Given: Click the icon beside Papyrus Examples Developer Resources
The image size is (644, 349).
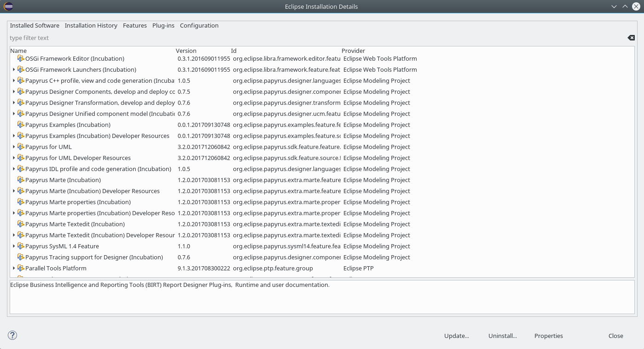Looking at the screenshot, I should (21, 136).
